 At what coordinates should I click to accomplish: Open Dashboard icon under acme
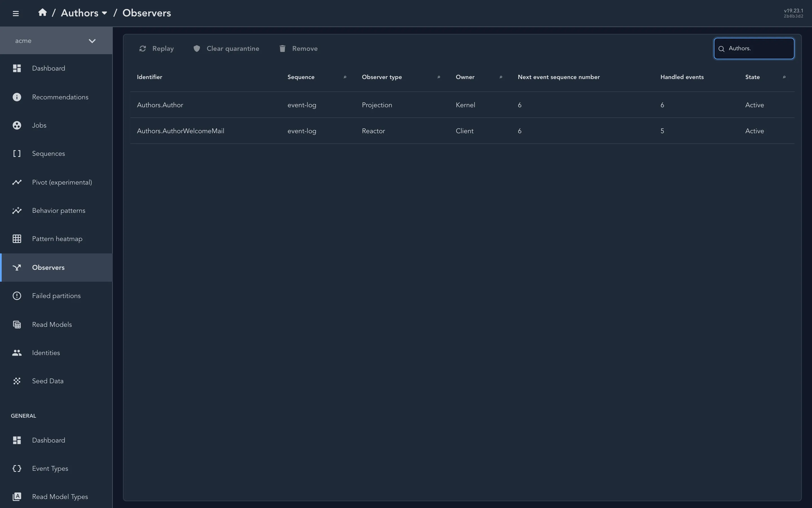pyautogui.click(x=17, y=68)
